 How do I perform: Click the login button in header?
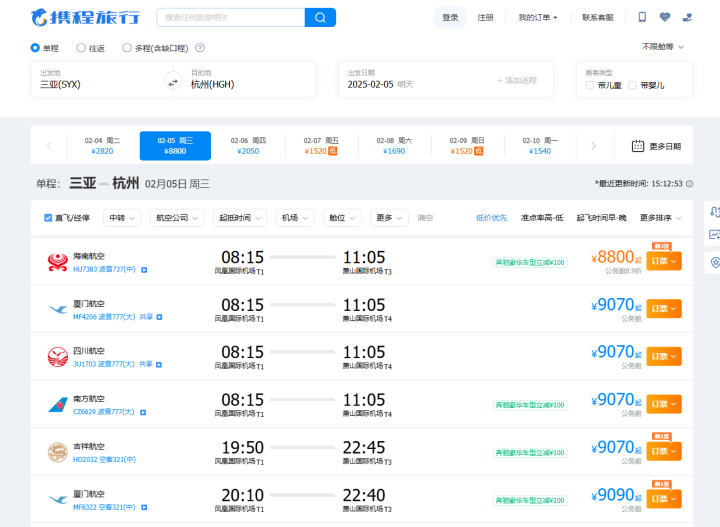[x=450, y=17]
